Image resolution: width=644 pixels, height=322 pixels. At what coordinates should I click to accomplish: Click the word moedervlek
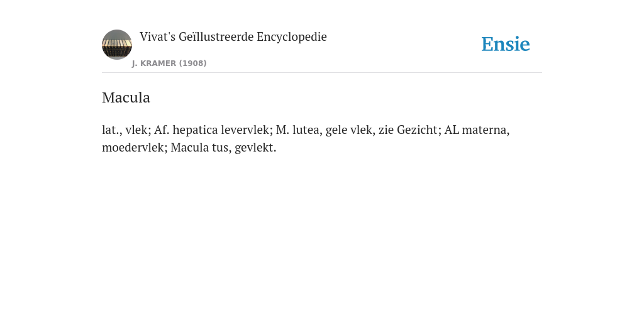click(133, 147)
